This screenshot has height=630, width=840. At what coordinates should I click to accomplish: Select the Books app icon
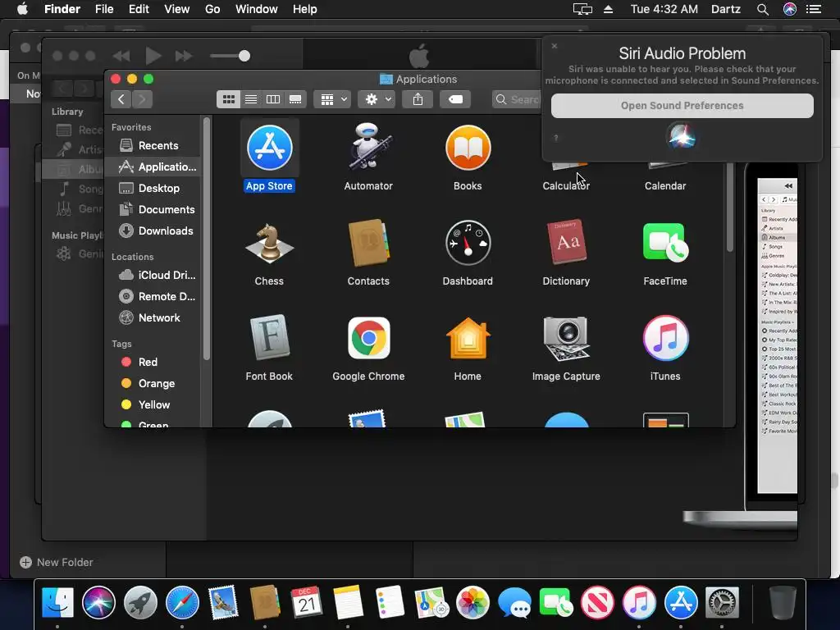point(468,148)
